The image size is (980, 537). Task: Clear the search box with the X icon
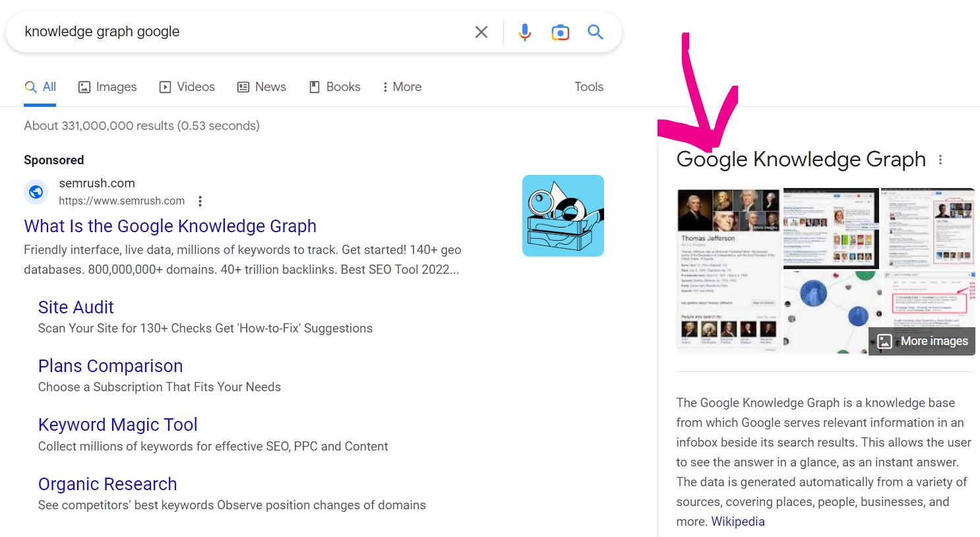point(481,32)
